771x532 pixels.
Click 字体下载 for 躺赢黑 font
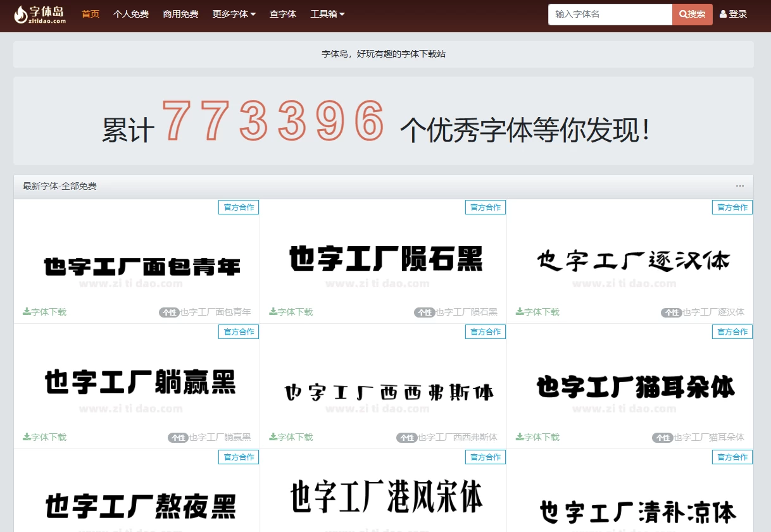pos(44,437)
